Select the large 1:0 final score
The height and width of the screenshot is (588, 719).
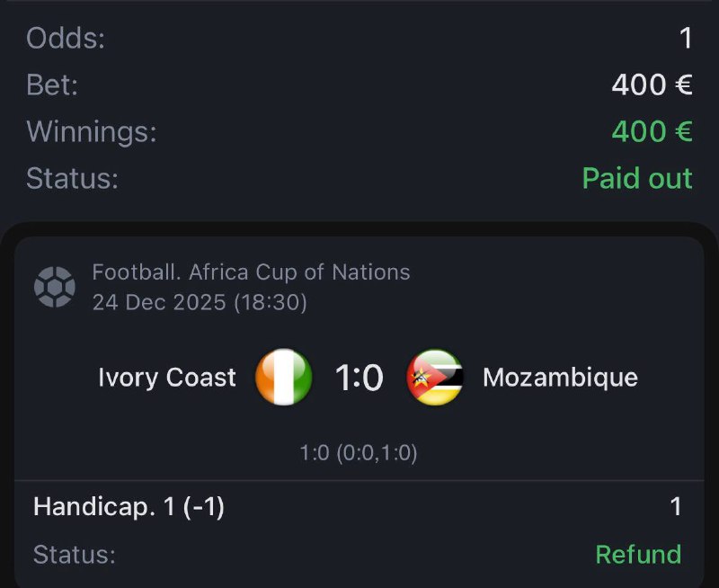point(359,378)
